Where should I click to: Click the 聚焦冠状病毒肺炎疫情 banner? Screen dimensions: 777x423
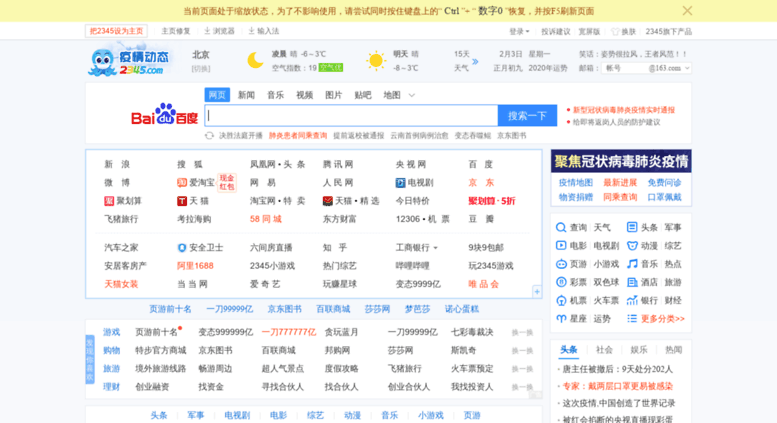(621, 161)
